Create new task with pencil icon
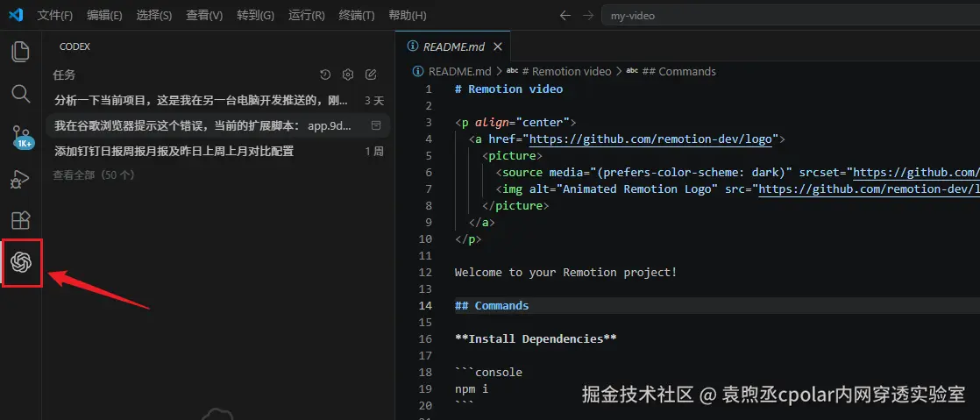This screenshot has width=980, height=420. 371,75
